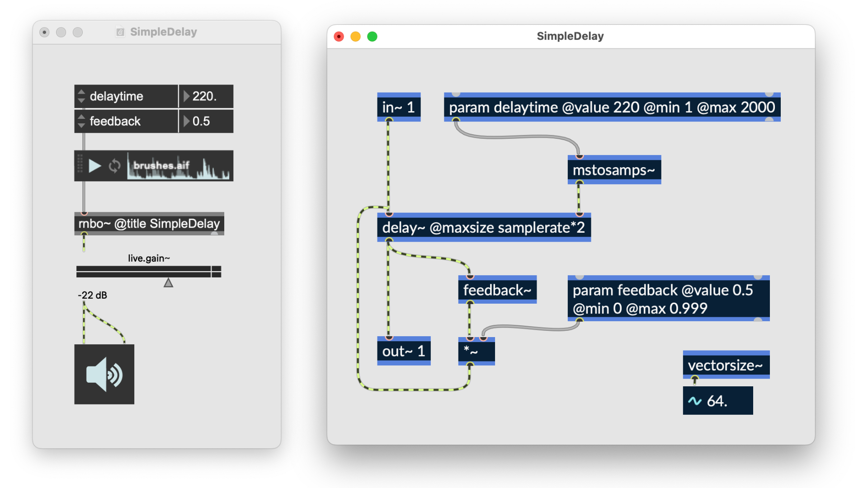Open the feedback attribute stepper arrows
The image size is (868, 488).
pyautogui.click(x=81, y=121)
